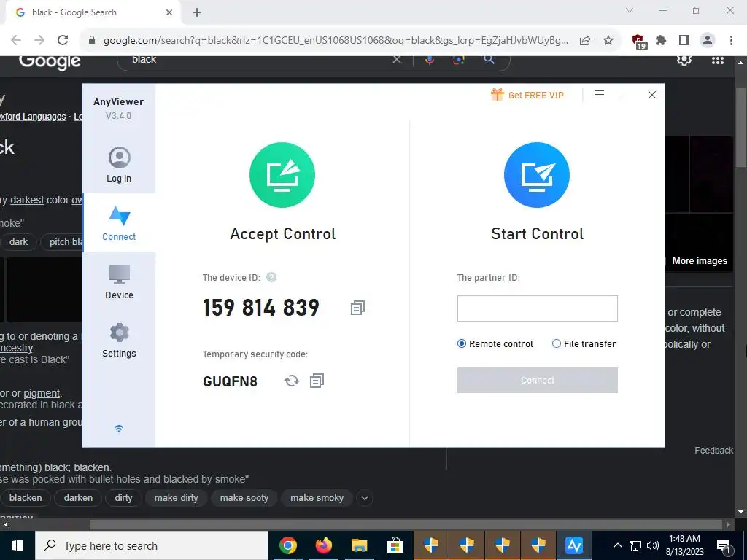Open File Explorer from the taskbar

[359, 545]
